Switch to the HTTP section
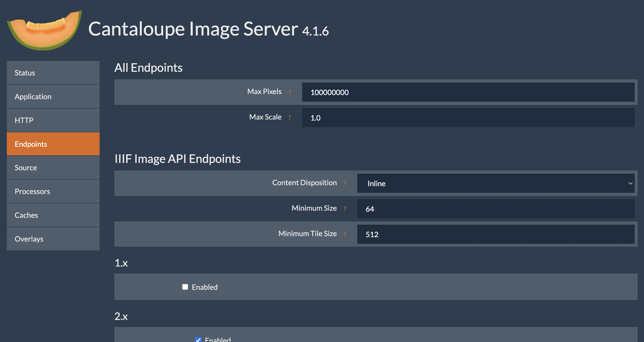 53,120
